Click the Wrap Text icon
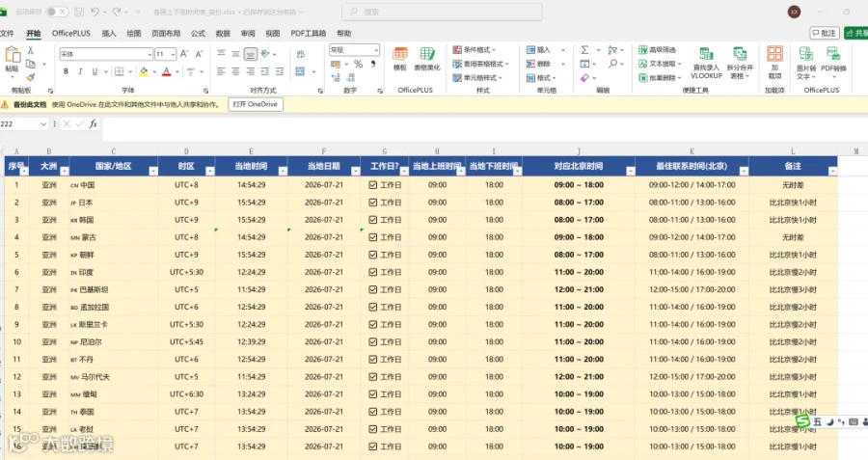Screen dimensions: 868x460 301,54
